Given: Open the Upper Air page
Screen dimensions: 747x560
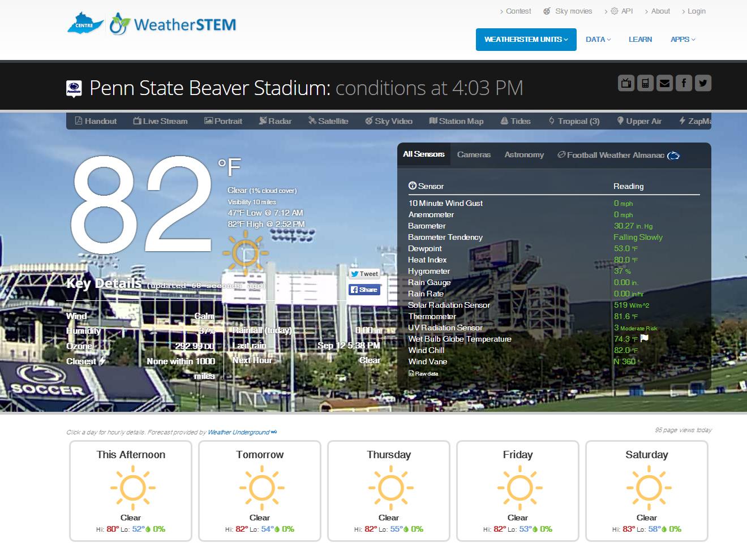Looking at the screenshot, I should 639,121.
